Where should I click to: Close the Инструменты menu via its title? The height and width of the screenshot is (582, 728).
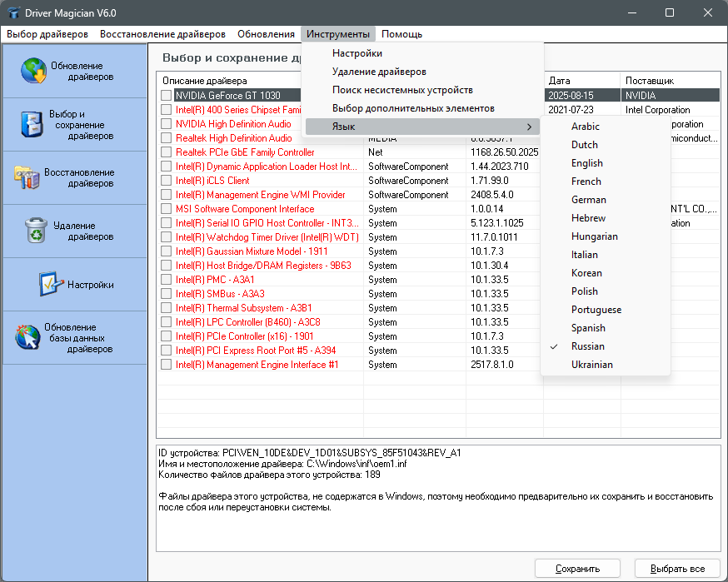point(338,34)
